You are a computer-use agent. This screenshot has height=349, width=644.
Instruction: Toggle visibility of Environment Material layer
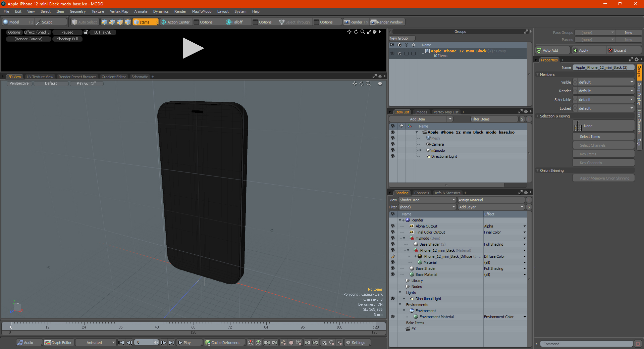click(392, 317)
